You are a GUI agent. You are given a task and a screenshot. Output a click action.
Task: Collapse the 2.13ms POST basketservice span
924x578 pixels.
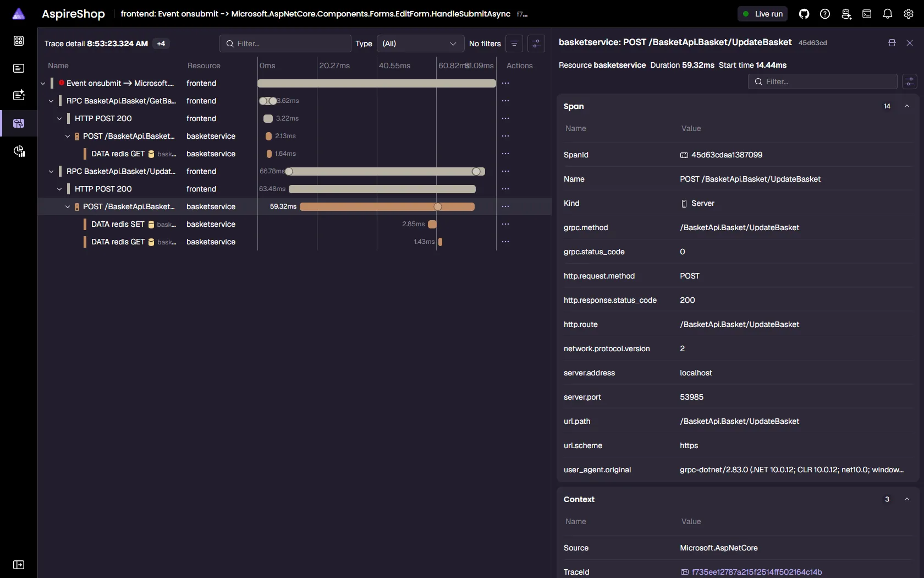68,136
